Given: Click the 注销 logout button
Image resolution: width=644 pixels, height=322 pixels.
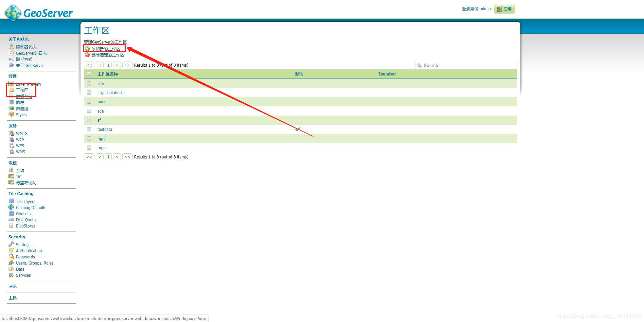Looking at the screenshot, I should coord(504,9).
